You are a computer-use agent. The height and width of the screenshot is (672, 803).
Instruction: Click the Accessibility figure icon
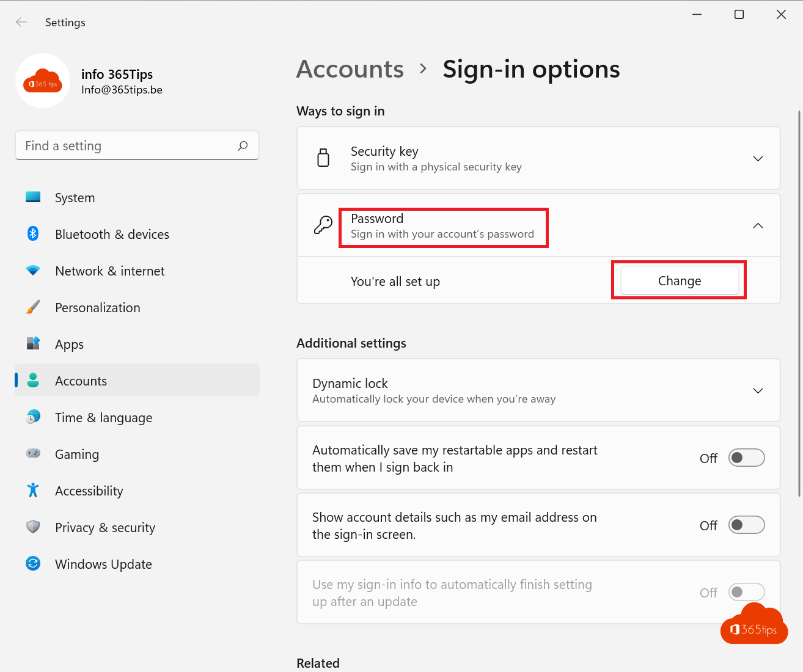pos(33,490)
